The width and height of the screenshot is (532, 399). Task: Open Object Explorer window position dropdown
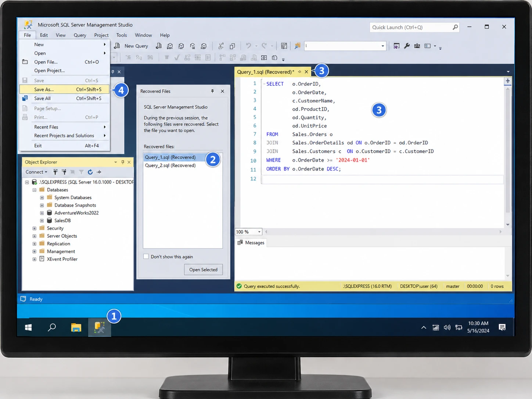(x=115, y=162)
